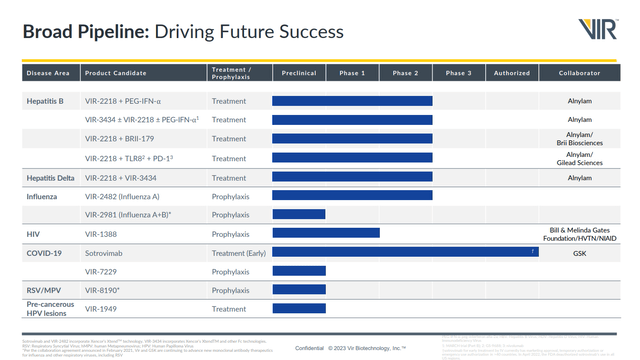Click the VIR logo
Image resolution: width=640 pixels, height=360 pixels.
tap(598, 29)
